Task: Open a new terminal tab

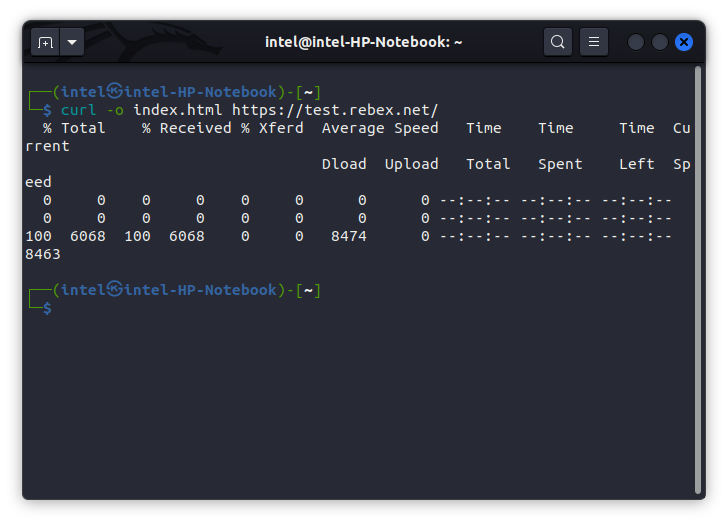Action: tap(45, 42)
